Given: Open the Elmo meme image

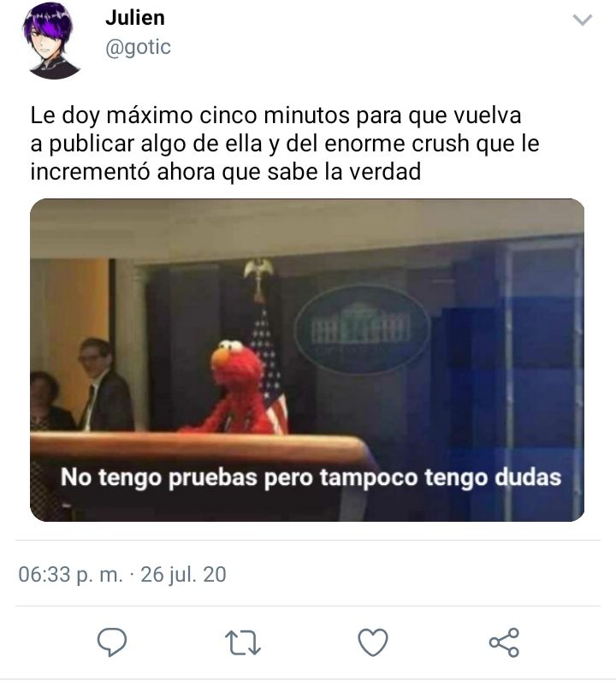Looking at the screenshot, I should 307,359.
